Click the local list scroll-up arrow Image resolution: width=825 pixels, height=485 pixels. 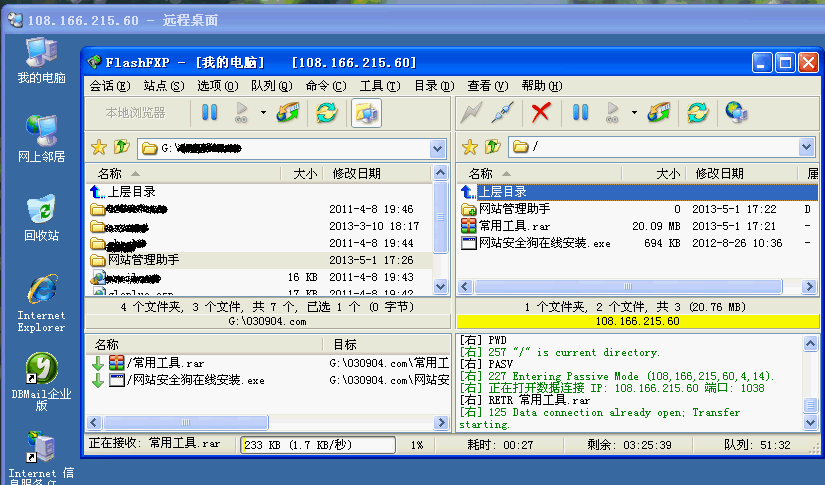coord(440,173)
